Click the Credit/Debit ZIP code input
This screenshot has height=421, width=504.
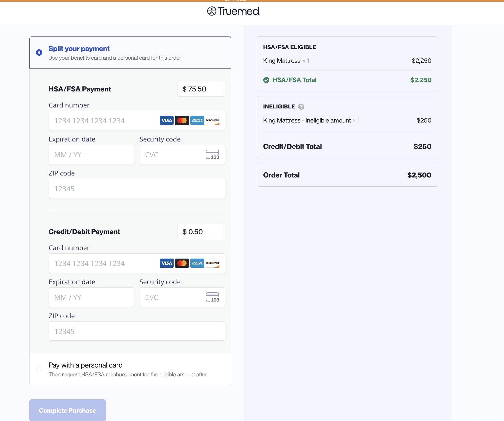coord(137,331)
